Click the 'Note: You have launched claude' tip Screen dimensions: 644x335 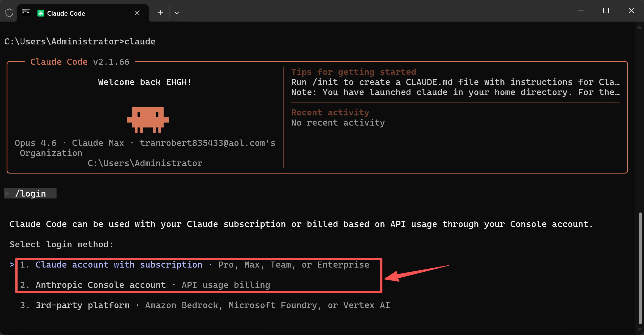[455, 92]
